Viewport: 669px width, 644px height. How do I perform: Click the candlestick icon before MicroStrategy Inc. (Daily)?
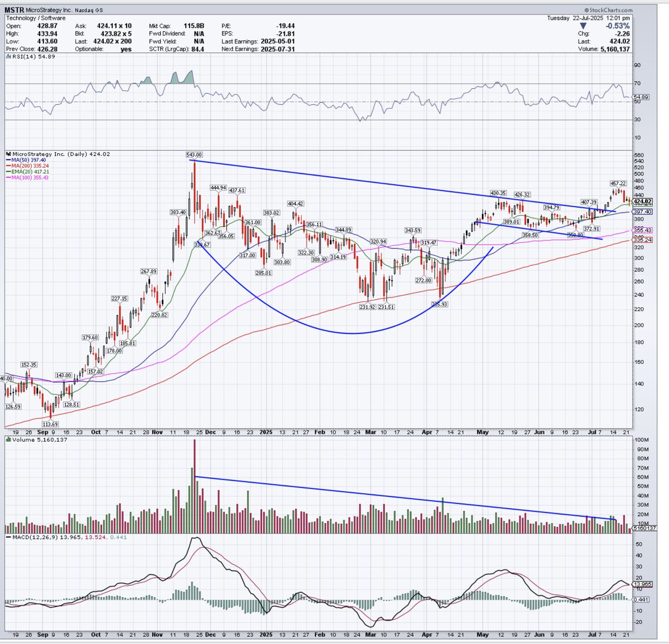[x=8, y=154]
